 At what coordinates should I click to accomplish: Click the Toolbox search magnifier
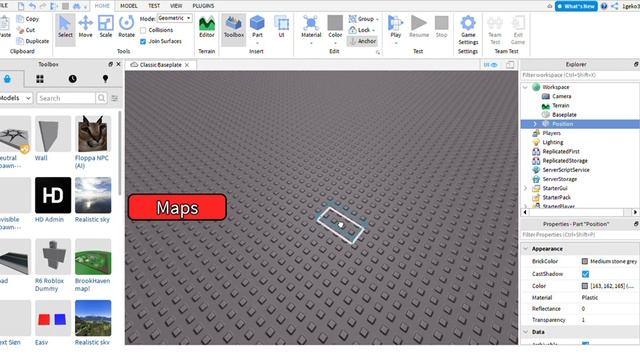pos(101,98)
